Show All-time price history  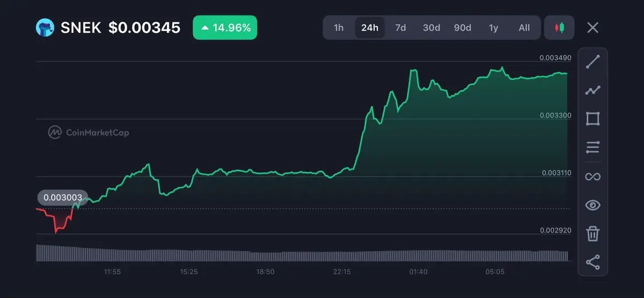pos(524,27)
